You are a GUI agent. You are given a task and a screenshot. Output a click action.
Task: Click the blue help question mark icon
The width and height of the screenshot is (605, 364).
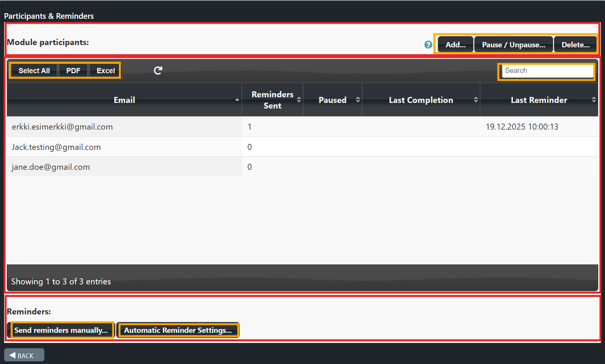point(428,45)
